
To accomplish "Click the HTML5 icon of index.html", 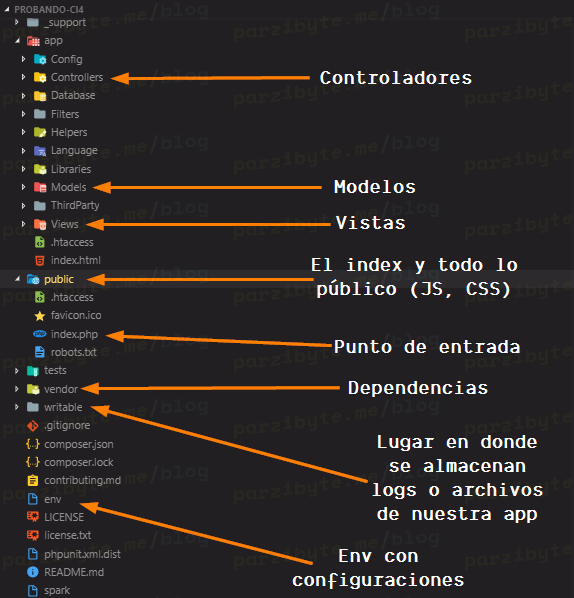I will pyautogui.click(x=40, y=260).
